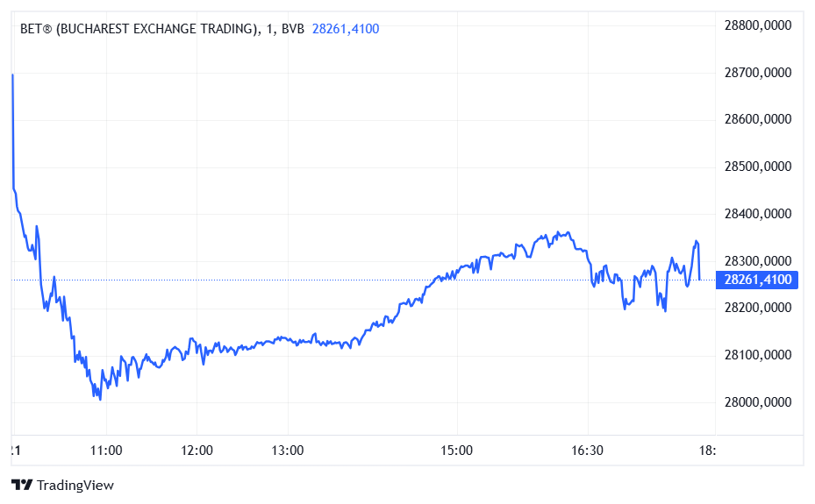815x504 pixels.
Task: Click the 28100,0000 price scale label
Action: pyautogui.click(x=755, y=355)
